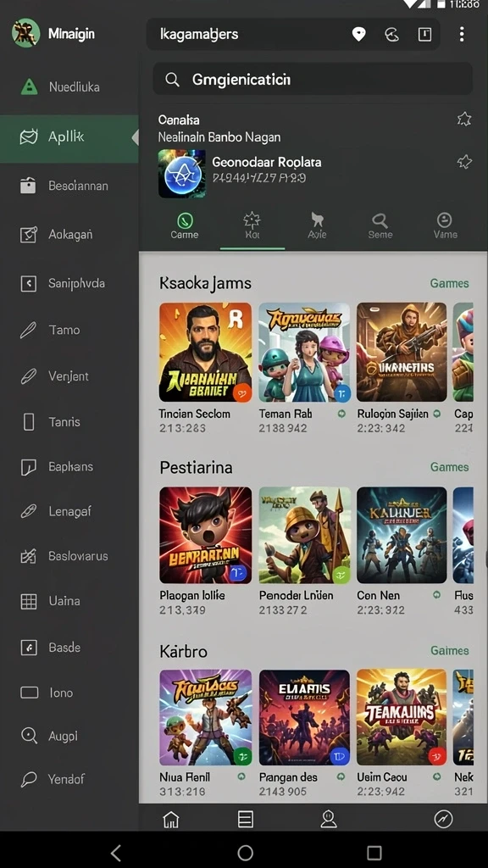The image size is (488, 868).
Task: Tap the circular icon beside location pin
Action: tap(391, 35)
